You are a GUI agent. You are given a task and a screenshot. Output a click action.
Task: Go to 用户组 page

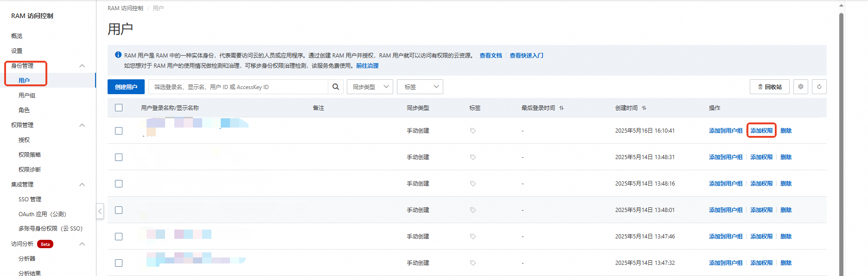coord(27,95)
